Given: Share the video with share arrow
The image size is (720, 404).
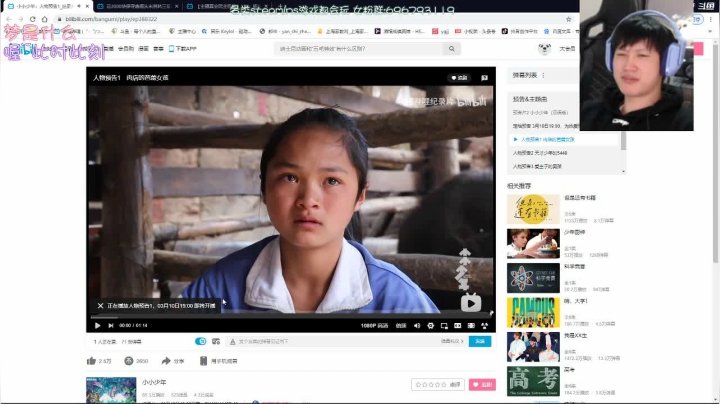Looking at the screenshot, I should coord(166,361).
